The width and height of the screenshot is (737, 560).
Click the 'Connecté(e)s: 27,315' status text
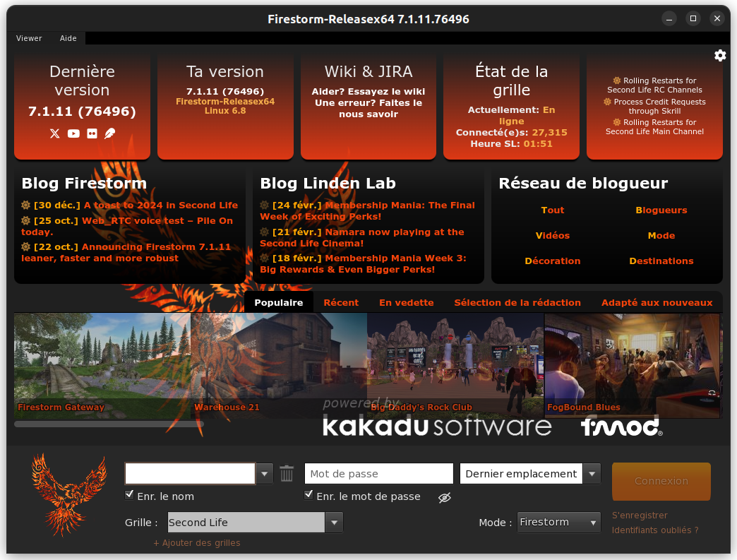coord(511,133)
